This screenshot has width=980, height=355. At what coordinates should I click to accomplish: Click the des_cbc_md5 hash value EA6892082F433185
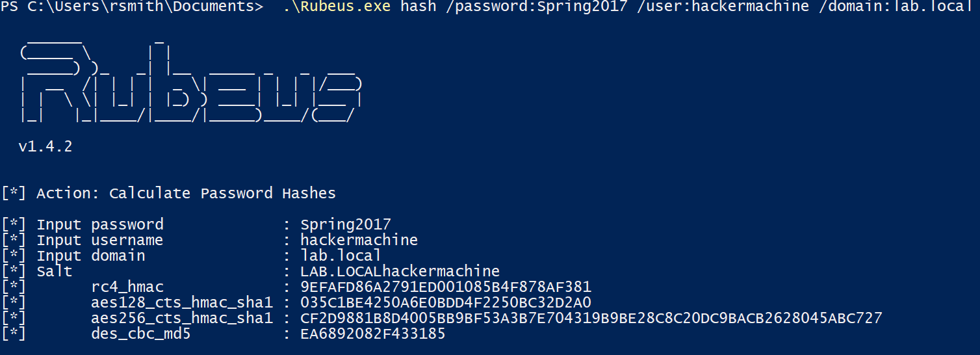(x=373, y=334)
